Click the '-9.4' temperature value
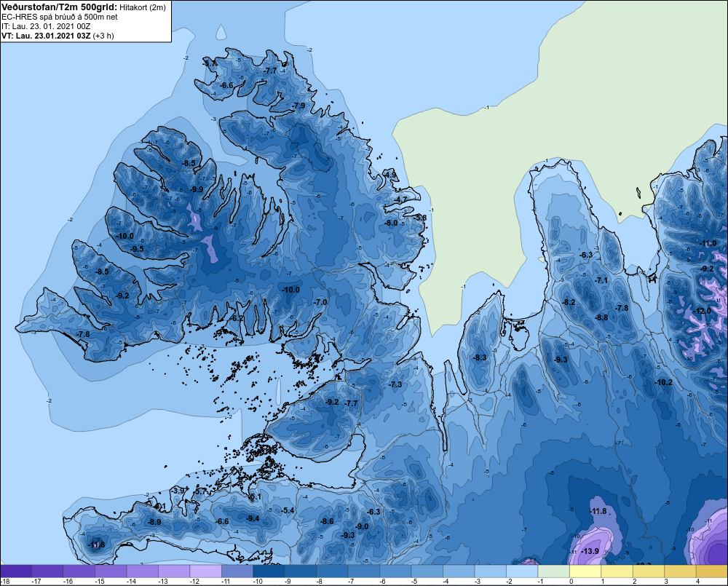The image size is (728, 586). (x=253, y=518)
